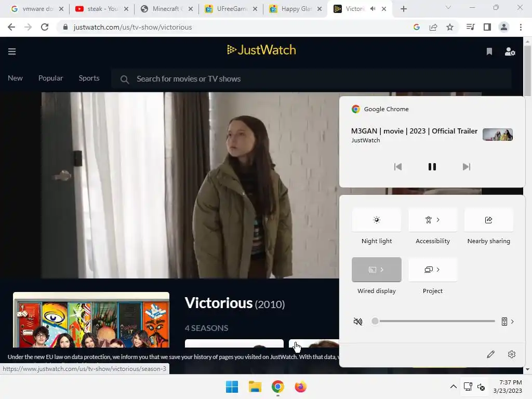The width and height of the screenshot is (532, 399).
Task: Open Chrome three-dot menu
Action: click(x=521, y=27)
